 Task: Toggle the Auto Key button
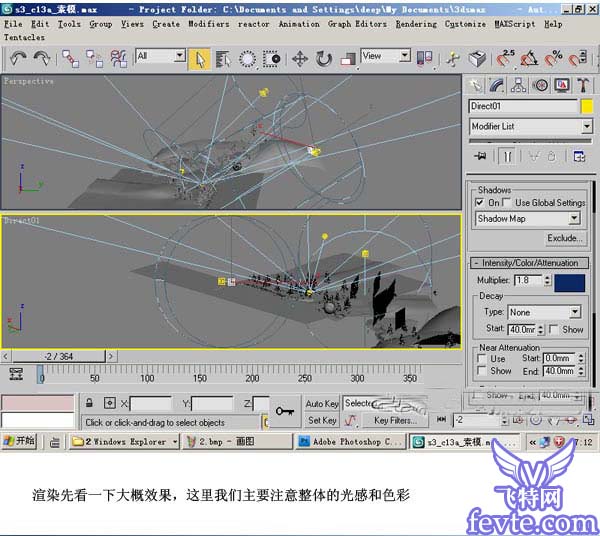[322, 404]
